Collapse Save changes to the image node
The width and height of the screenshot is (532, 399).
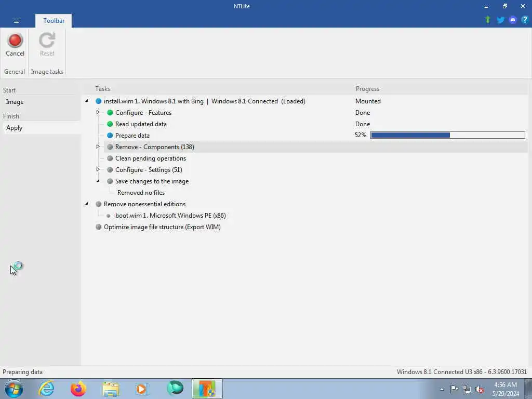[98, 181]
